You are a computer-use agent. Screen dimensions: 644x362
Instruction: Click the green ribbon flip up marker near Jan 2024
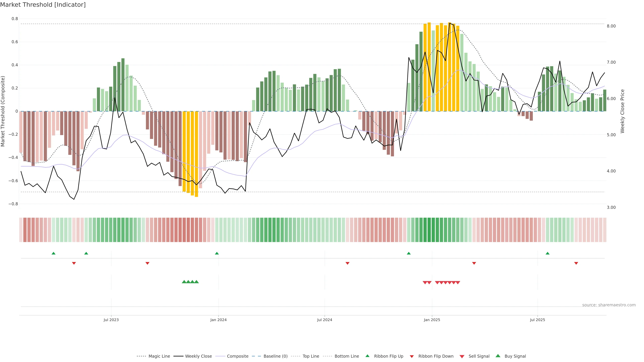217,253
